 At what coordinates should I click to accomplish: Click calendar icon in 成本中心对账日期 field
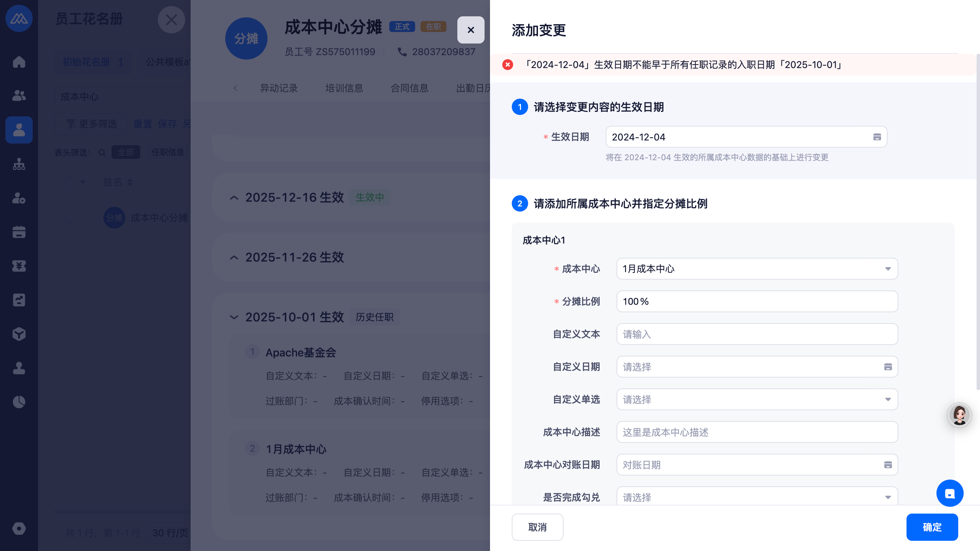pos(888,465)
